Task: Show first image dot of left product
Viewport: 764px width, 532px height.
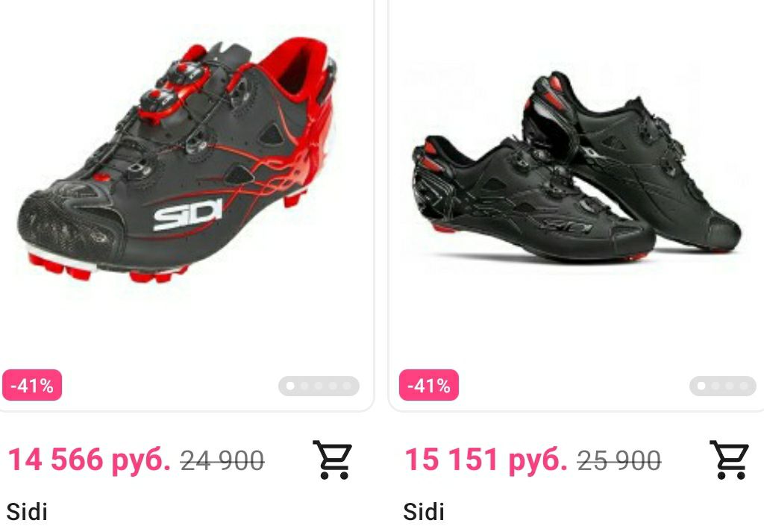Action: [290, 386]
